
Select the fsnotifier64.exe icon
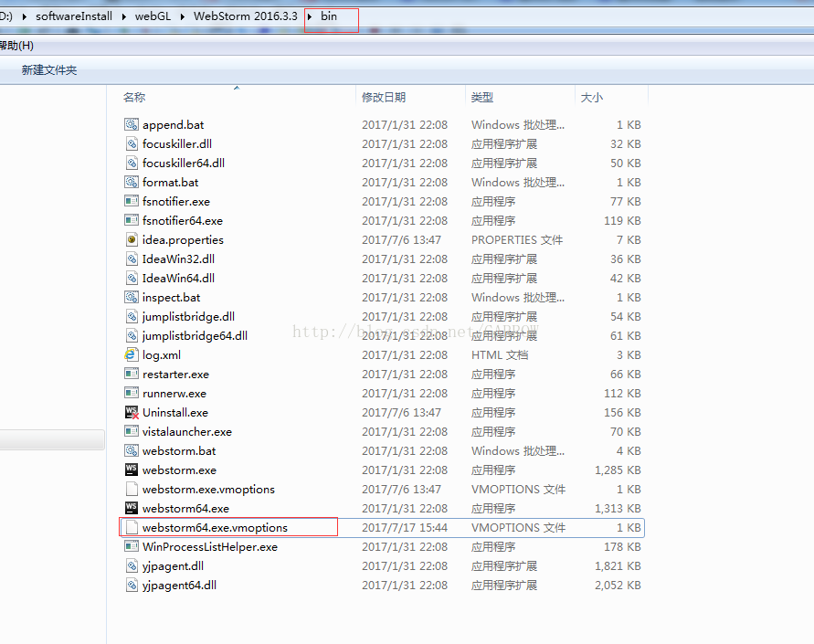(x=132, y=220)
